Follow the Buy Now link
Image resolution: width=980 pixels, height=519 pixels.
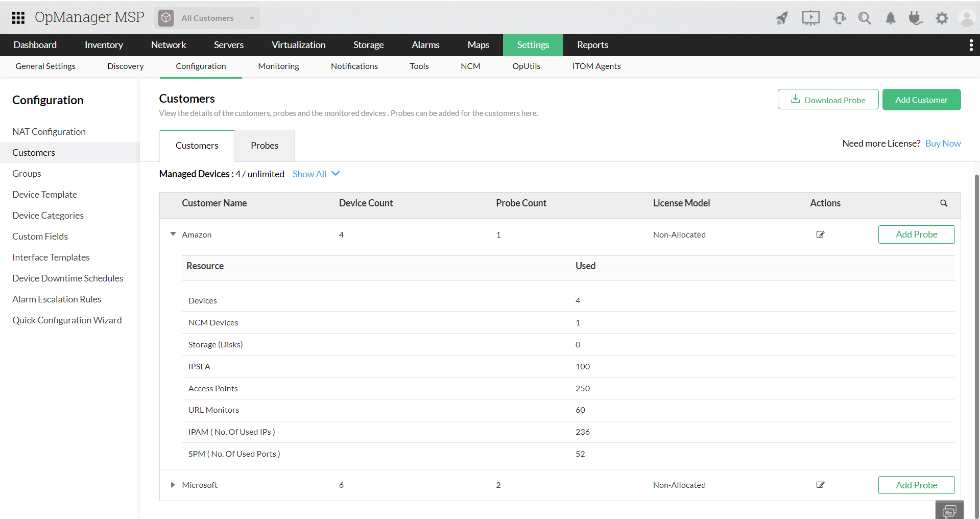(x=943, y=144)
